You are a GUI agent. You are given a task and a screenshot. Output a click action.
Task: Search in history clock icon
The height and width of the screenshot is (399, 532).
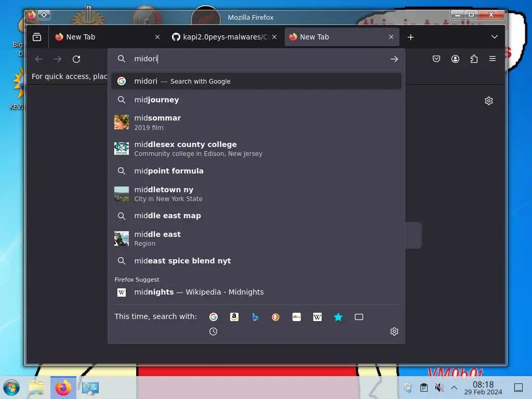click(x=214, y=331)
